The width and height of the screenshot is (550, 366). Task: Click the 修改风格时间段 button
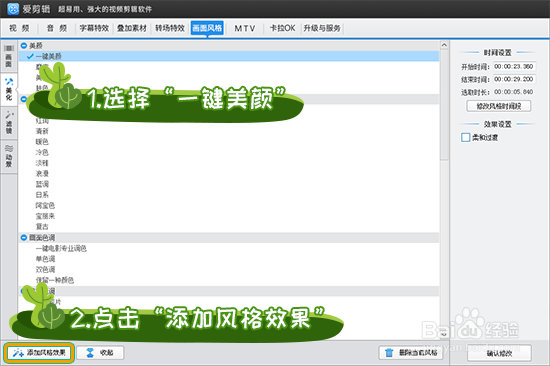(498, 106)
